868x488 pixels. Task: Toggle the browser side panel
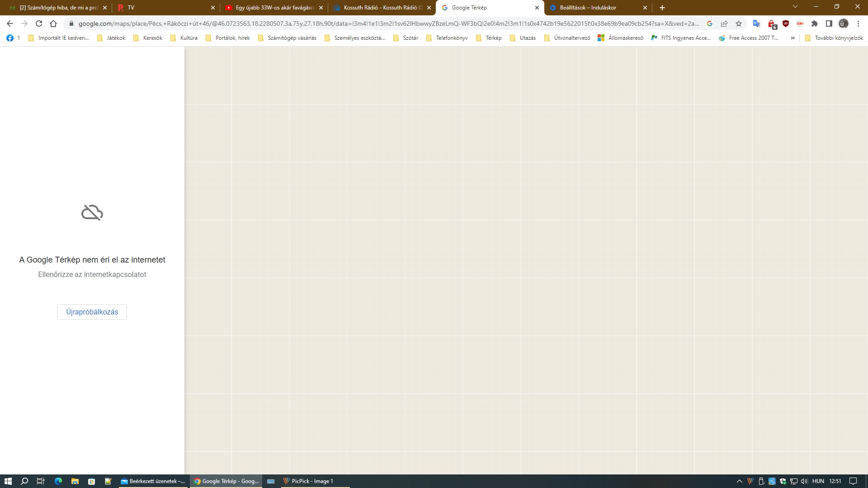(x=829, y=23)
